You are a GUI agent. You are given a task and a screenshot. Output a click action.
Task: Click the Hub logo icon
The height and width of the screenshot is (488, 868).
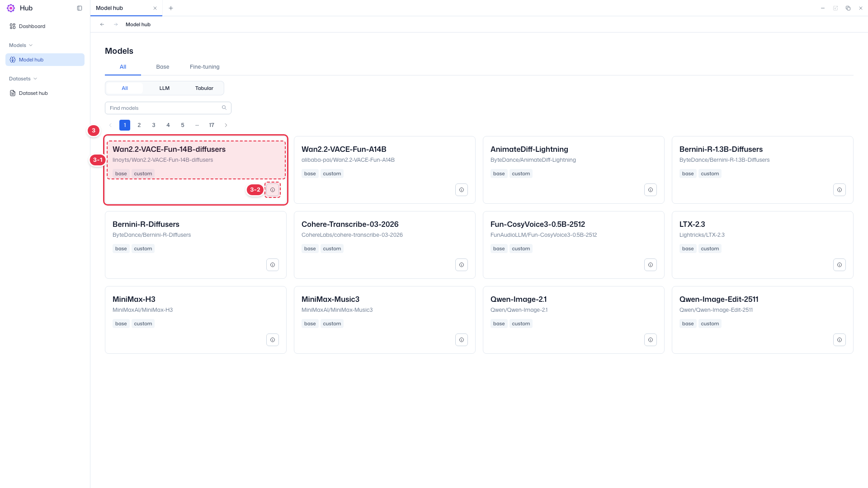[11, 8]
